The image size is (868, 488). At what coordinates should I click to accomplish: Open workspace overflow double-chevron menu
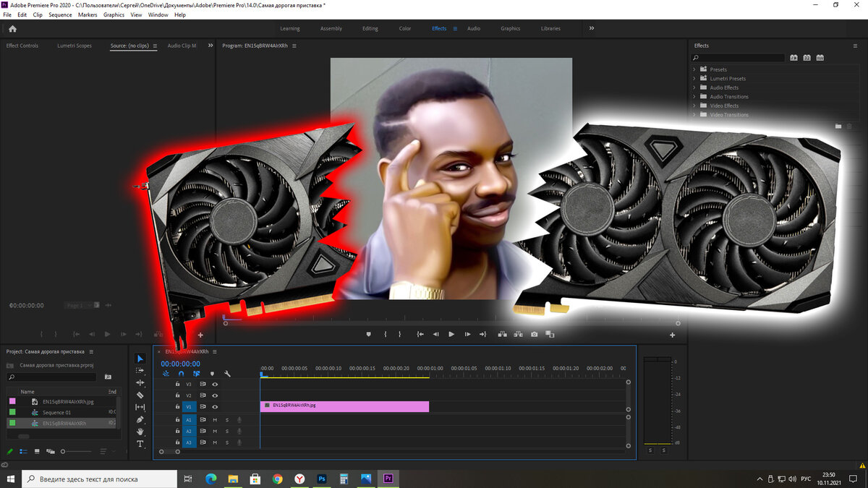592,28
